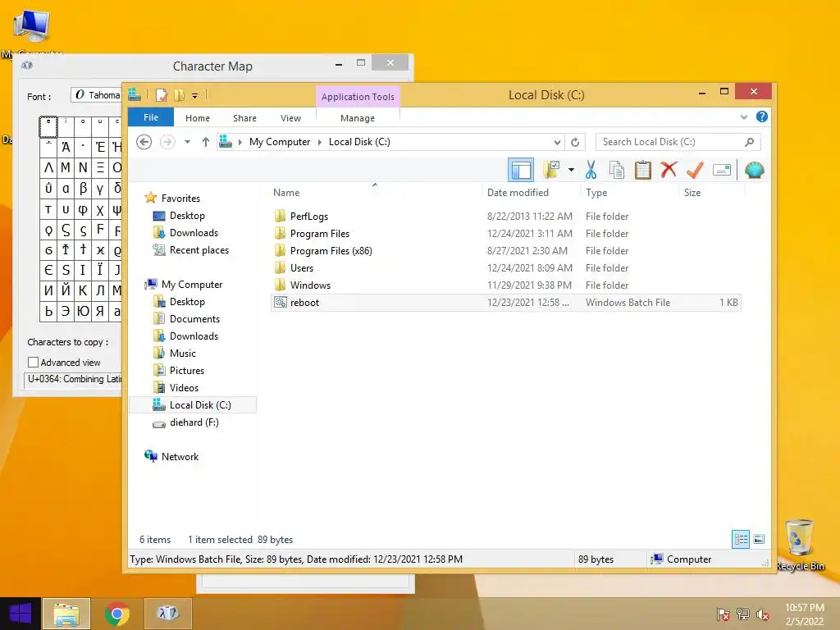Image resolution: width=840 pixels, height=630 pixels.
Task: Click the blue Help question mark icon
Action: coord(762,116)
